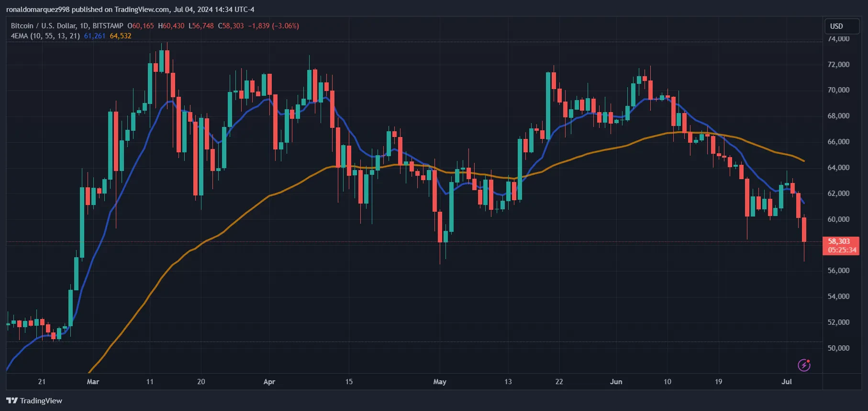Viewport: 868px width, 411px height.
Task: Click the Jun label on time axis
Action: 616,382
